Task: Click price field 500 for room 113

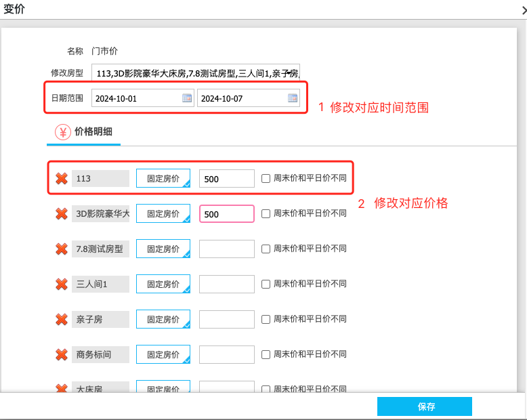Action: 227,178
